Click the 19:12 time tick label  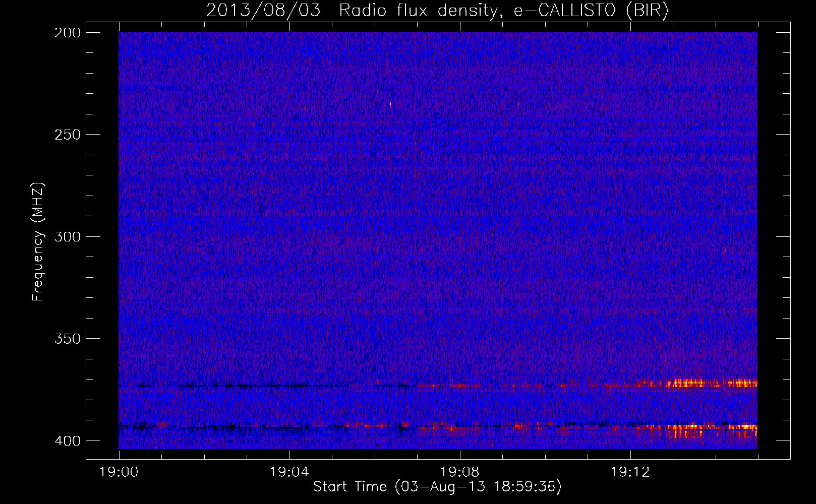coord(630,472)
